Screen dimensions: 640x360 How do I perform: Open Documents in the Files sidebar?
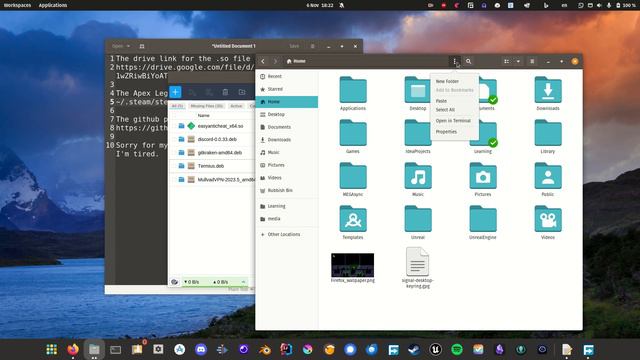287,127
